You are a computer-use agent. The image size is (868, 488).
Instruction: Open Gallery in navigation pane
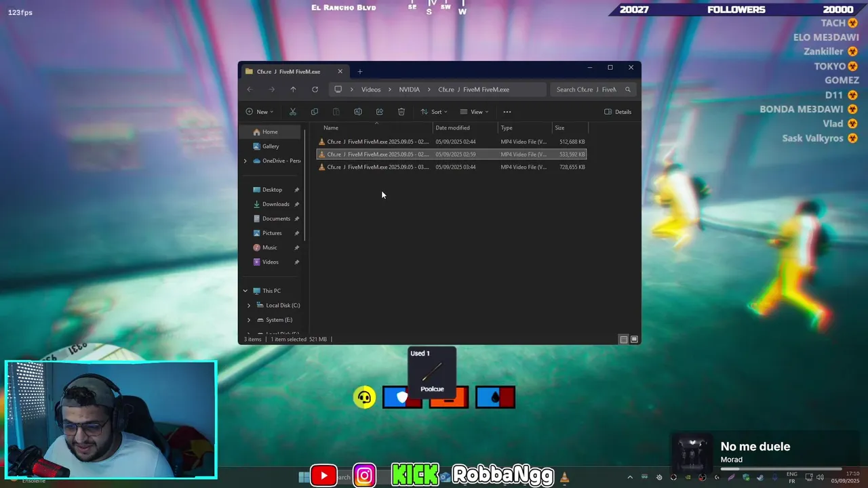[271, 146]
